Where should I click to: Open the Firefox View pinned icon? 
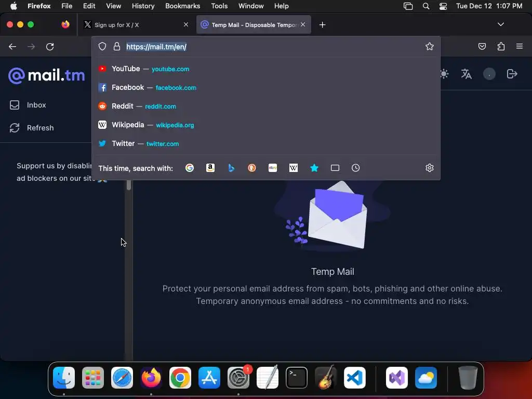pos(65,24)
